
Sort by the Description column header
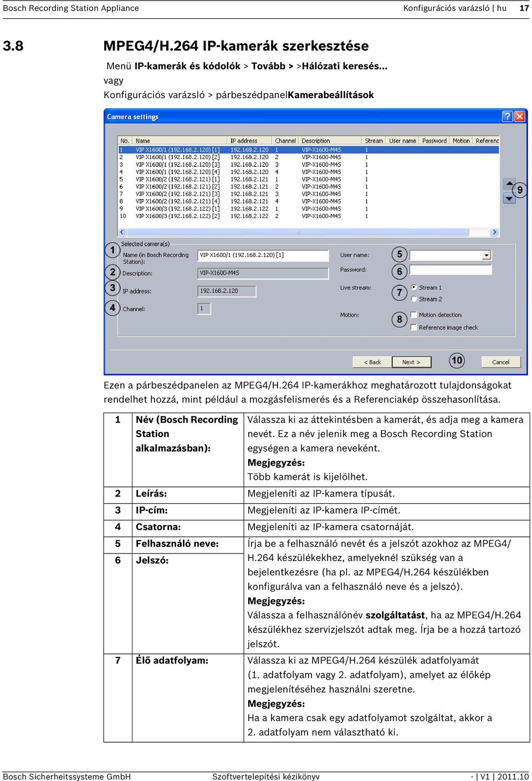(x=331, y=141)
